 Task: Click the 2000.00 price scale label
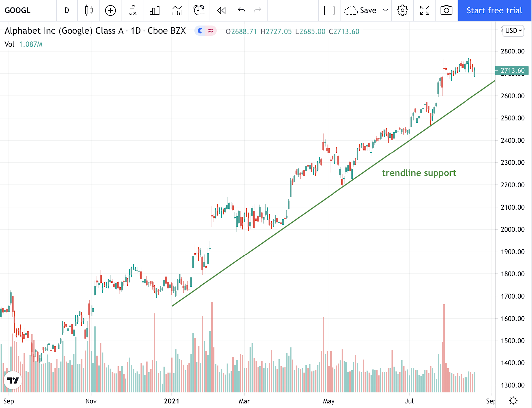512,229
